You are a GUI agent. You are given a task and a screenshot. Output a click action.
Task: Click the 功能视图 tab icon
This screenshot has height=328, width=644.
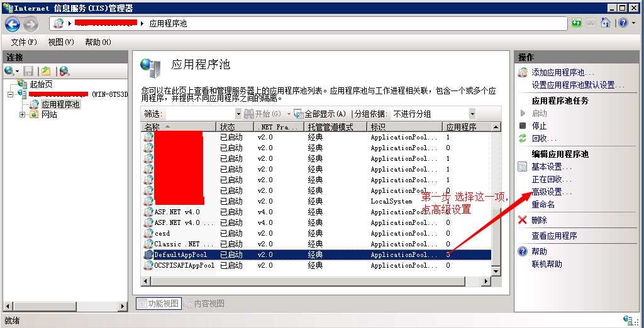click(x=142, y=303)
